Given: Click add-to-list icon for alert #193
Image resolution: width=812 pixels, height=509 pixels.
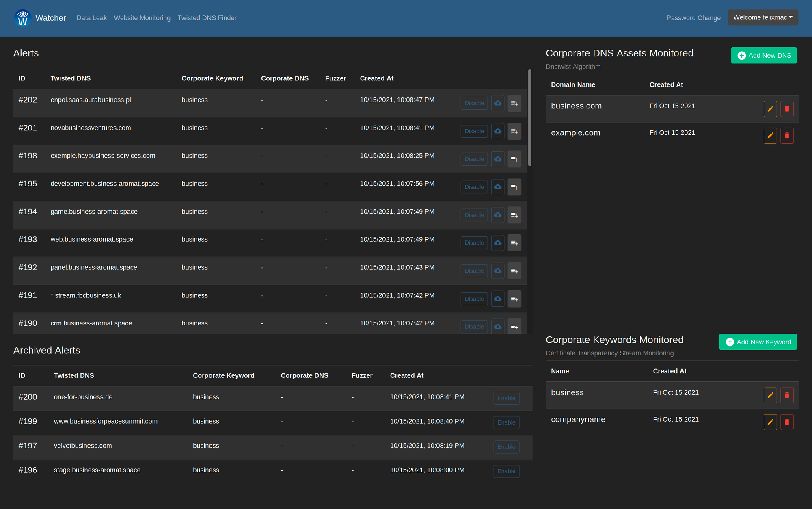Looking at the screenshot, I should [514, 243].
